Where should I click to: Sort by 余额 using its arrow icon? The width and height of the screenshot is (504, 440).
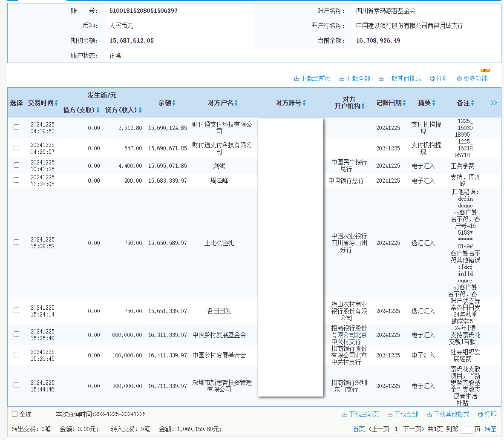click(x=174, y=103)
